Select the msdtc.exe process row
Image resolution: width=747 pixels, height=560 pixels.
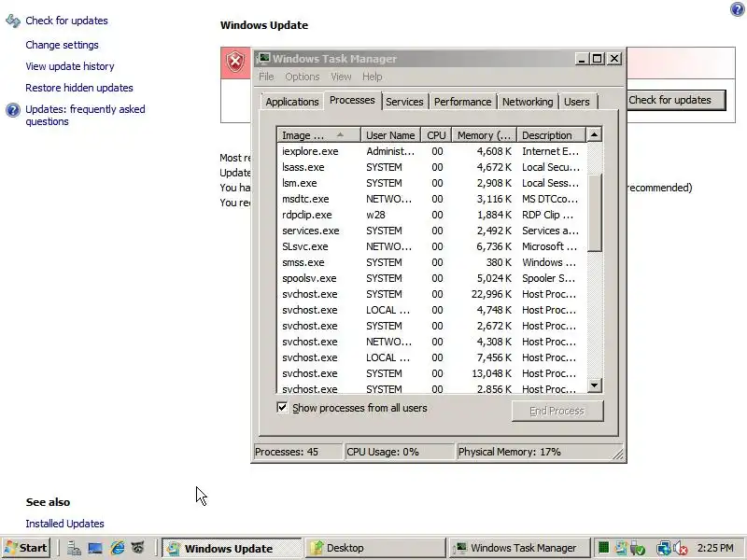(431, 199)
